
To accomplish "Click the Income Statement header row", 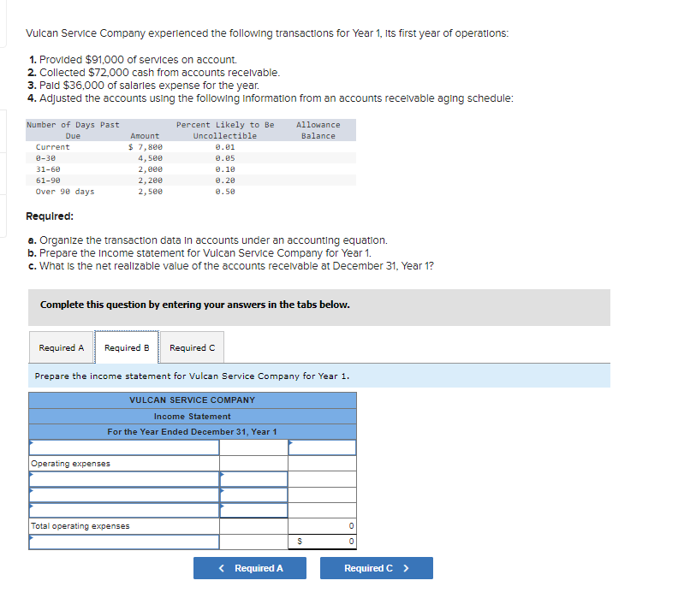I will 192,416.
